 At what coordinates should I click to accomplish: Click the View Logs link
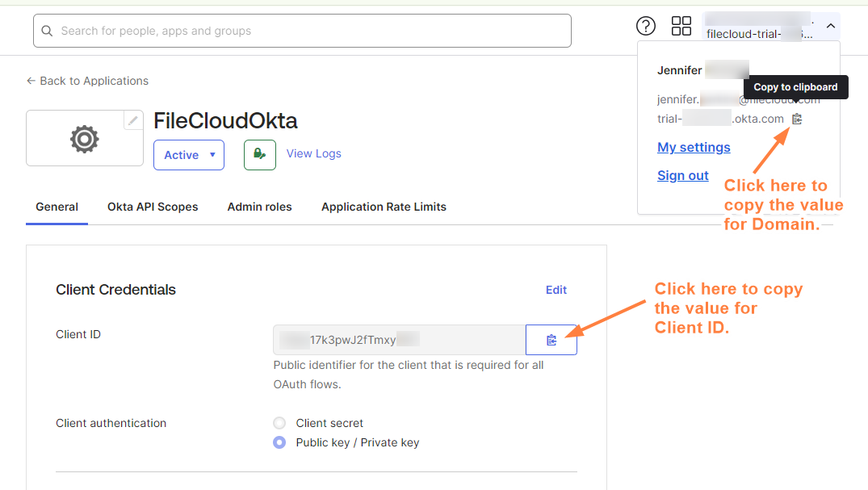click(x=313, y=153)
